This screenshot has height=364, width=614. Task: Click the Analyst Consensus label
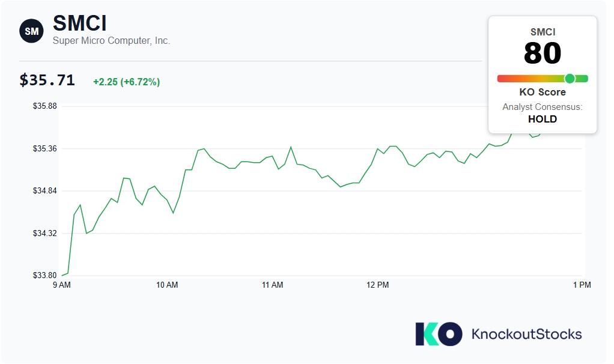click(543, 107)
